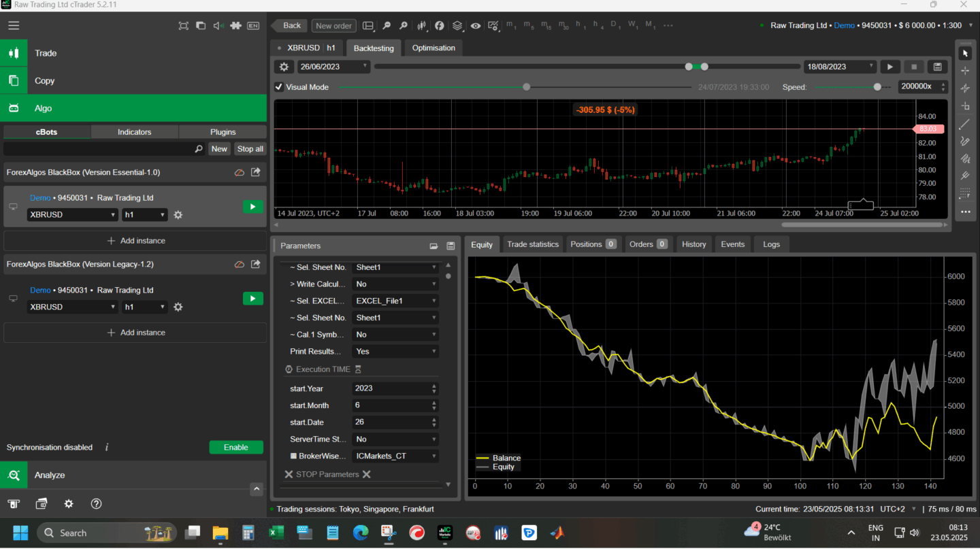Image resolution: width=980 pixels, height=551 pixels.
Task: Open settings for Essential-1.0 XBRUSD instance
Action: click(178, 215)
